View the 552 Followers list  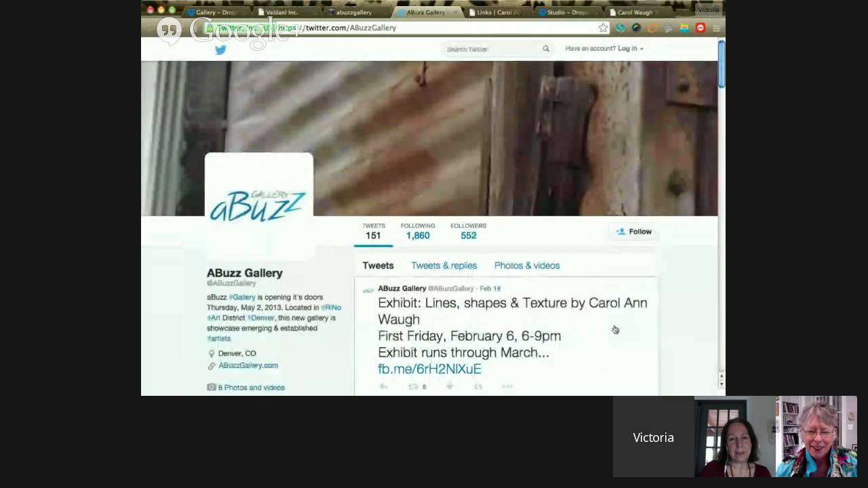(x=468, y=231)
